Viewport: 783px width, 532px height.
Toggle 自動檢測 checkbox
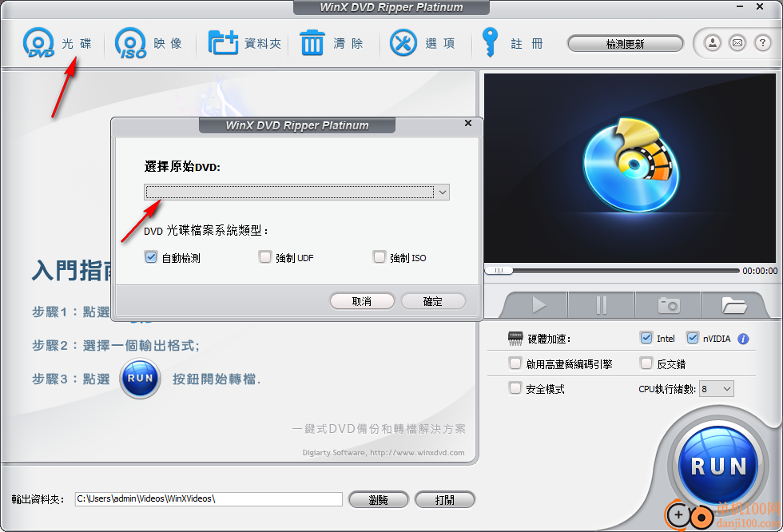(x=151, y=257)
